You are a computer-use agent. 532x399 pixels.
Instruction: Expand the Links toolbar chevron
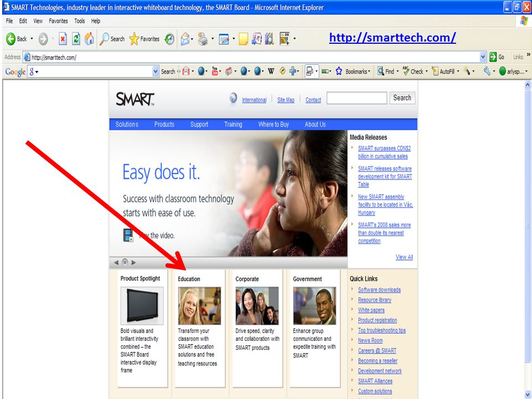click(528, 54)
